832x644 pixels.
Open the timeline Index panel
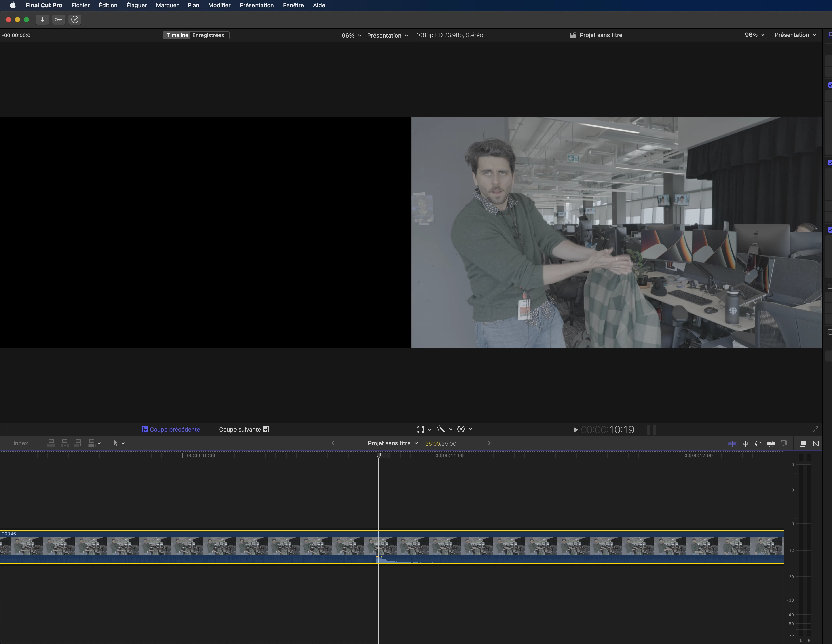point(21,443)
